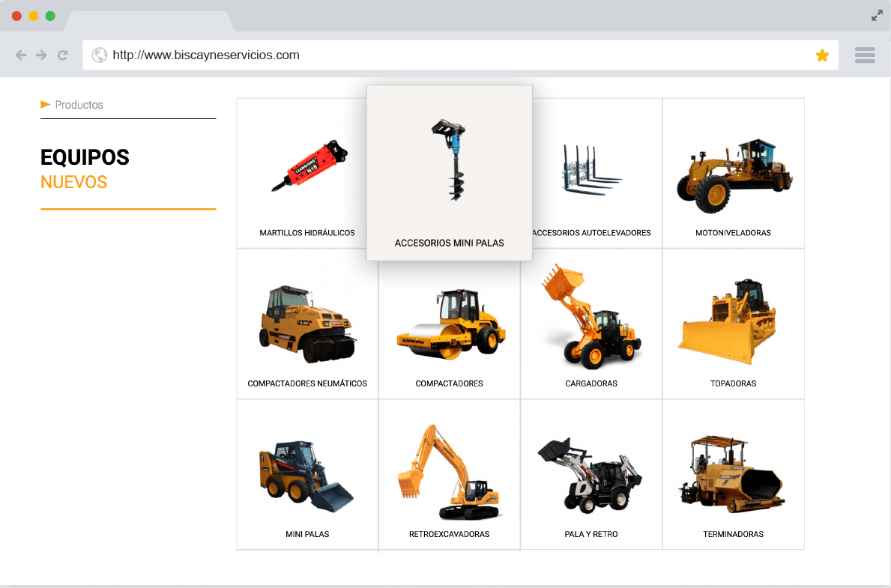Select the Motoniveladoras grader image
This screenshot has width=891, height=588.
[x=734, y=175]
